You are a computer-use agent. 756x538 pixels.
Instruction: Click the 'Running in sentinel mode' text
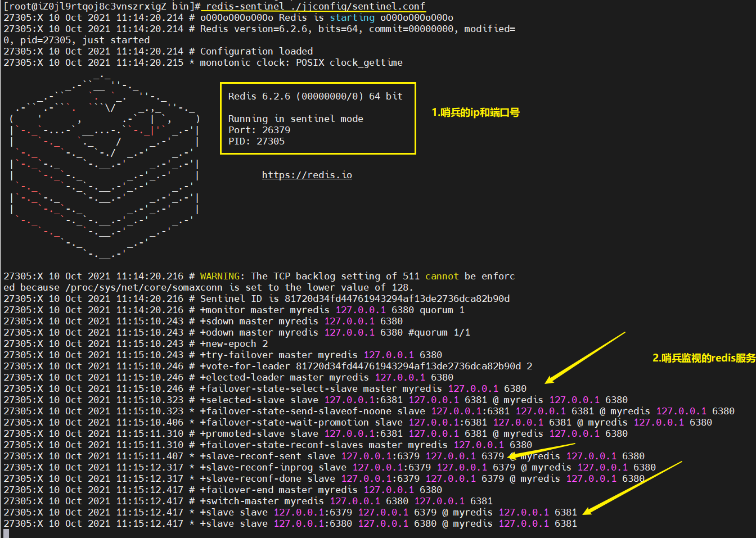(x=296, y=119)
